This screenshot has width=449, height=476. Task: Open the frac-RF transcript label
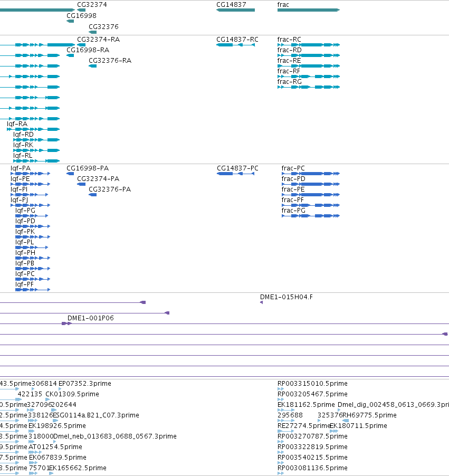click(x=289, y=71)
